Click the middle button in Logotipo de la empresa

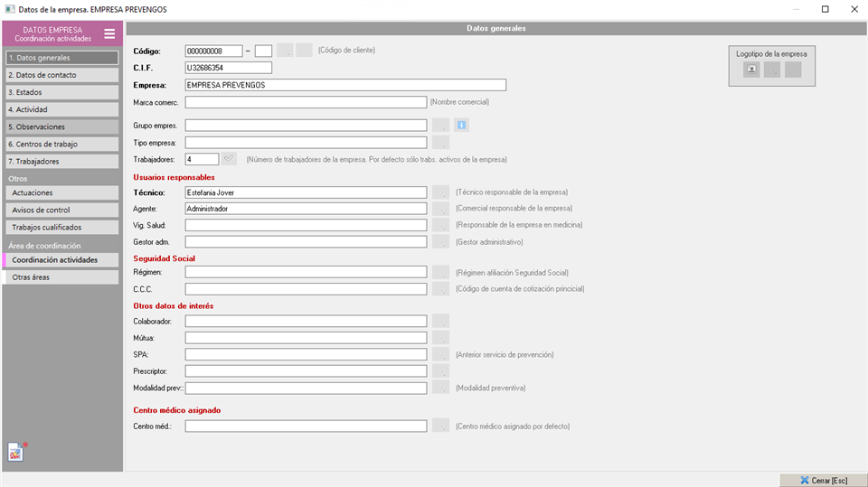coord(771,70)
